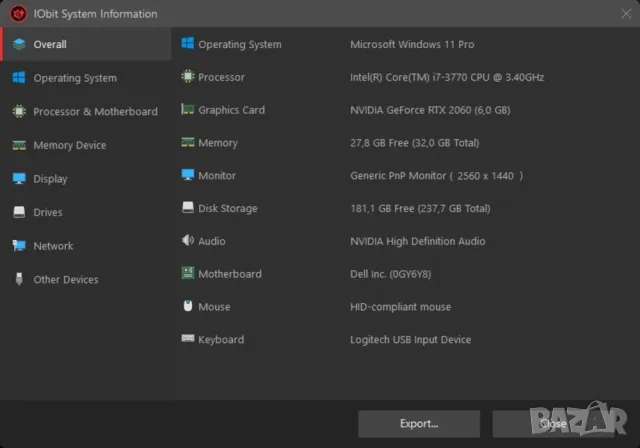Click the Mouse label

(x=214, y=307)
